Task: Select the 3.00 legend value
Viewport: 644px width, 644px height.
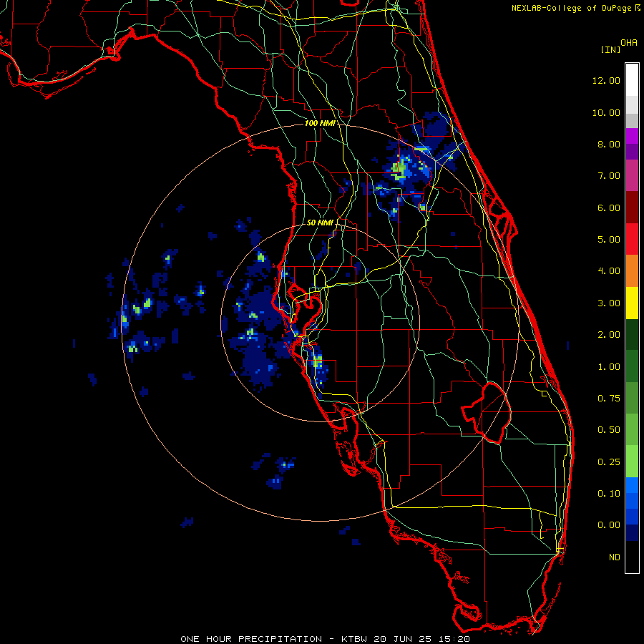Action: click(x=609, y=303)
